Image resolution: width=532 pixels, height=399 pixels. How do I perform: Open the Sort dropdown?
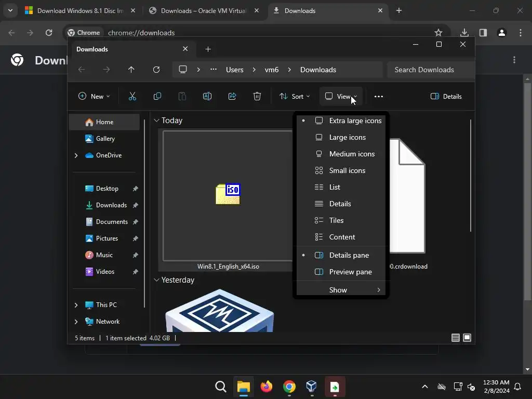coord(294,96)
